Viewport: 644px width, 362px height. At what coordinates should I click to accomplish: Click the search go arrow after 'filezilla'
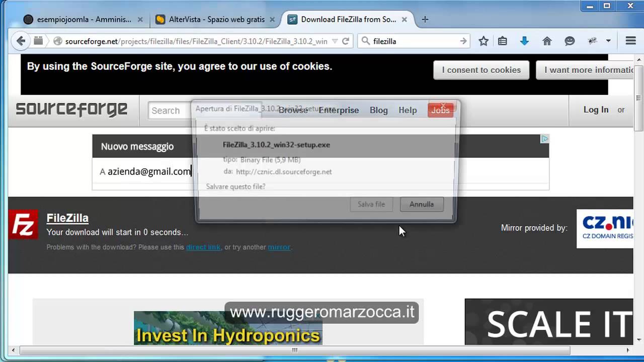(x=463, y=41)
